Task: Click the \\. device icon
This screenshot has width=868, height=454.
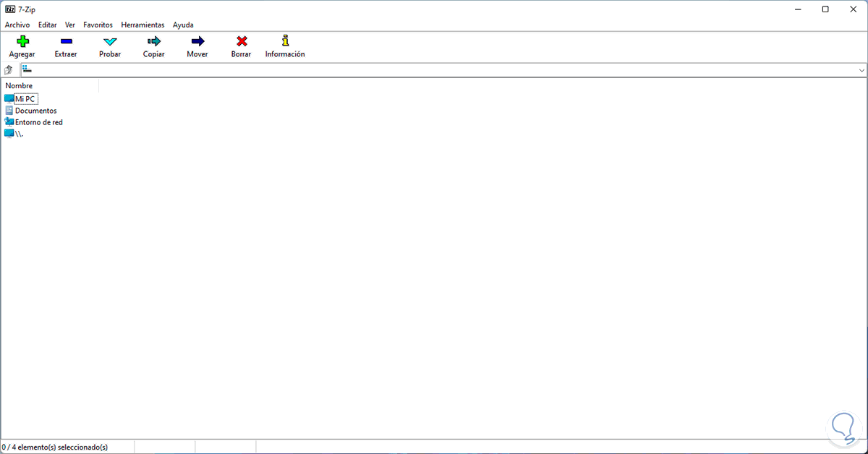Action: coord(9,134)
